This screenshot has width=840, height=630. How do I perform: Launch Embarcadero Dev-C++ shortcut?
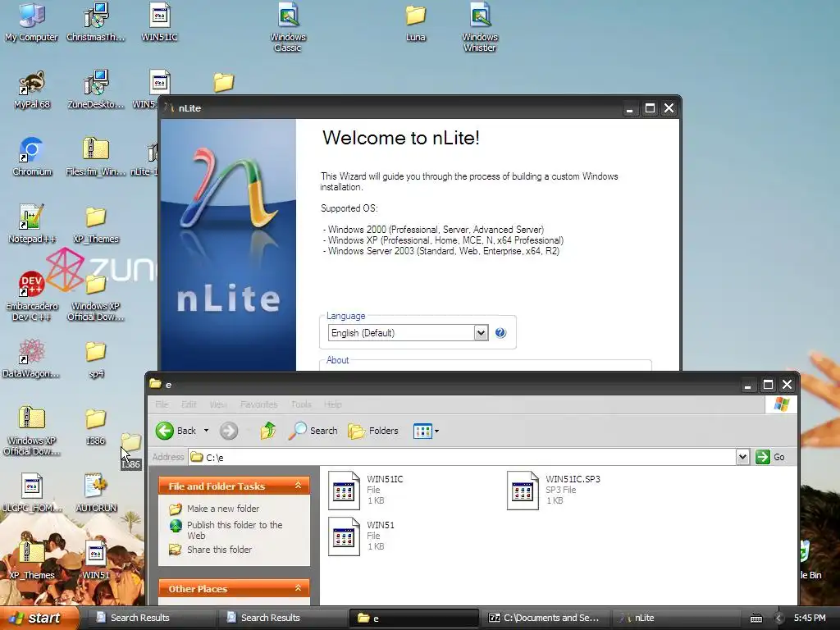click(32, 295)
